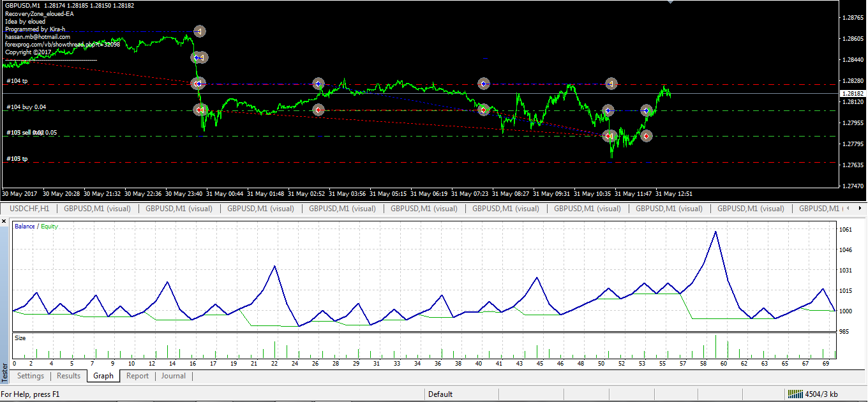868x402 pixels.
Task: Switch to the Results tab
Action: click(x=69, y=376)
